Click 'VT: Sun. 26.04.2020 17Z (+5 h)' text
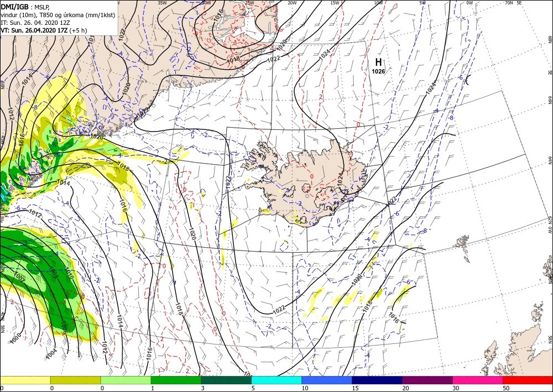The width and height of the screenshot is (553, 392). click(44, 30)
